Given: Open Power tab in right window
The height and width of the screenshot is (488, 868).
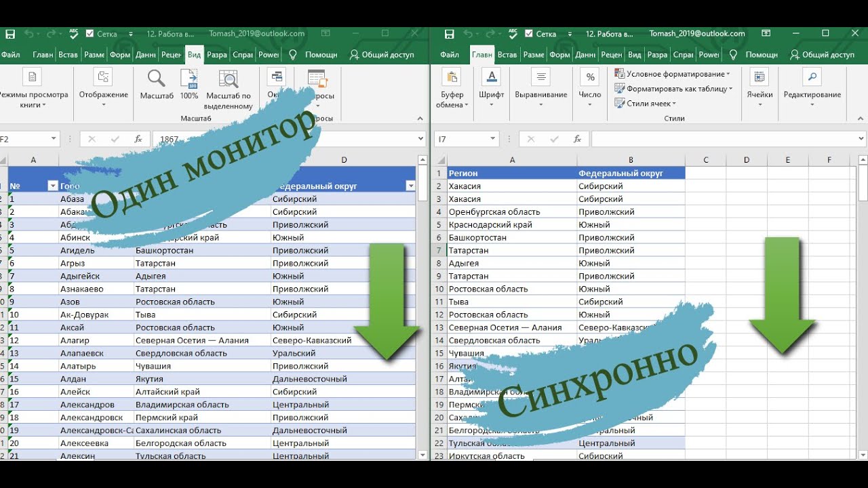Looking at the screenshot, I should click(709, 55).
